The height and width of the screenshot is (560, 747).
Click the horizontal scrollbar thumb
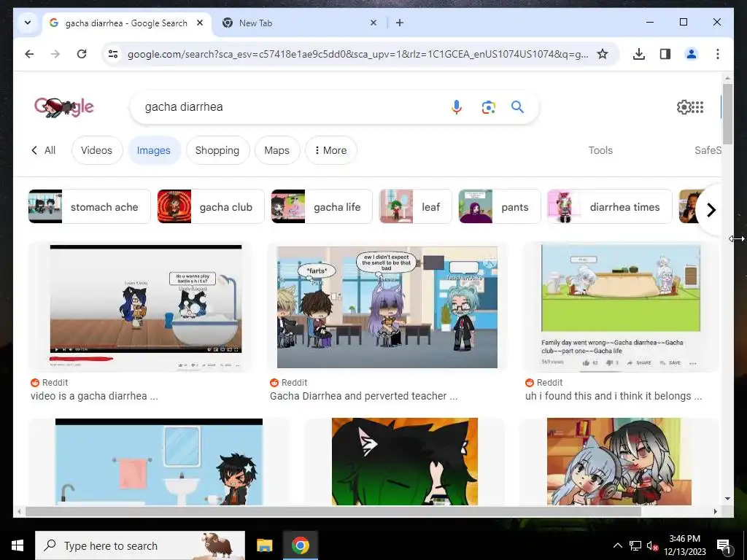pos(333,511)
